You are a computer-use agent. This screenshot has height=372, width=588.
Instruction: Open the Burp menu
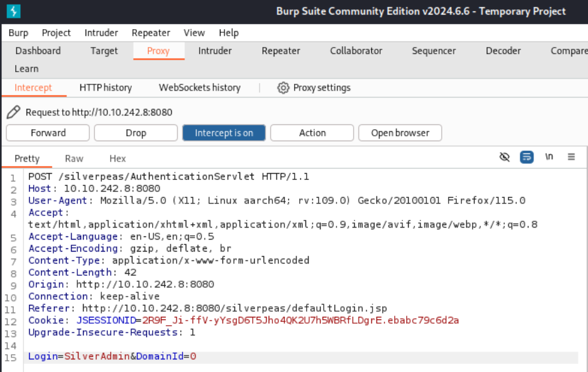[x=18, y=33]
